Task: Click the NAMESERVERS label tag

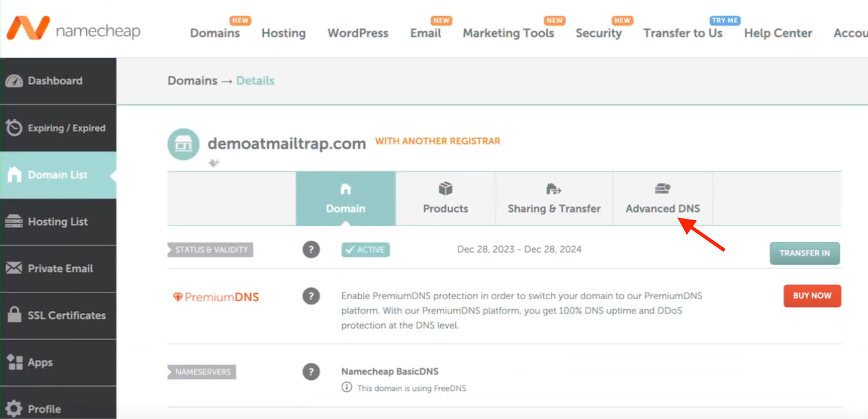Action: [x=202, y=372]
